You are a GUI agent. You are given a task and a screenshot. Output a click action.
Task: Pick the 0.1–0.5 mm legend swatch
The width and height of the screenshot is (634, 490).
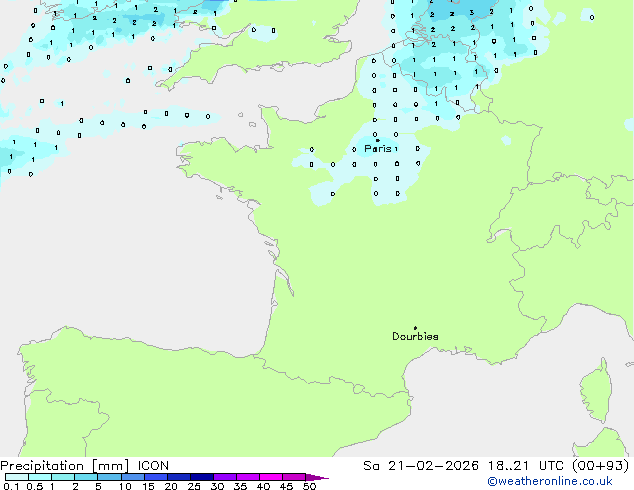tap(17, 477)
